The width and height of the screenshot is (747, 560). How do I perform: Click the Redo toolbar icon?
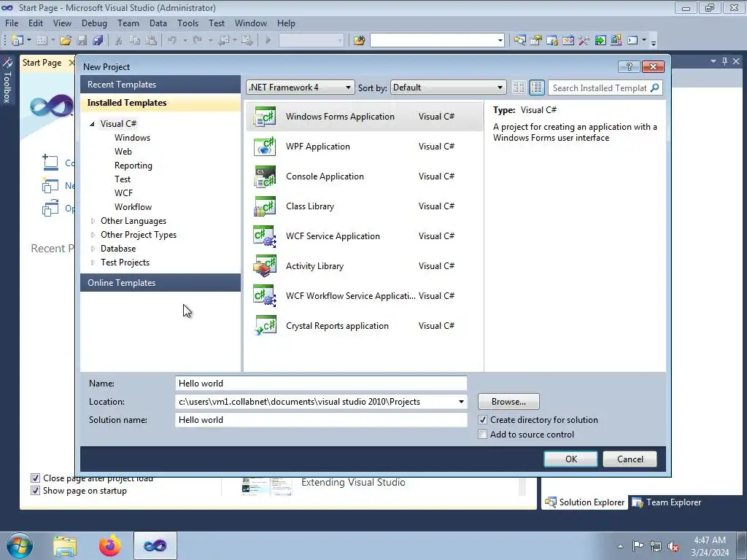197,41
